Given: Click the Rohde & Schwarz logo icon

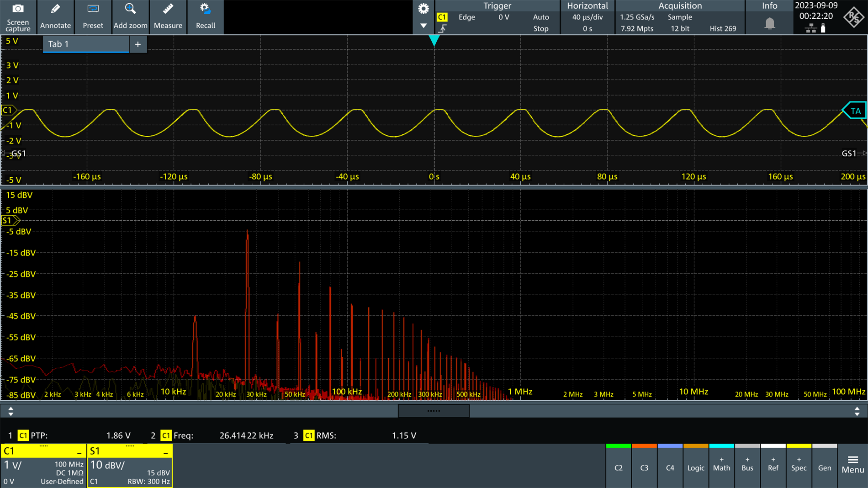Looking at the screenshot, I should click(x=853, y=17).
